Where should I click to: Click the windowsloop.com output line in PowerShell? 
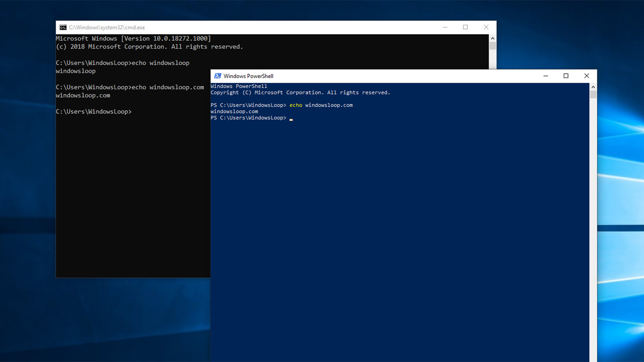pos(234,111)
